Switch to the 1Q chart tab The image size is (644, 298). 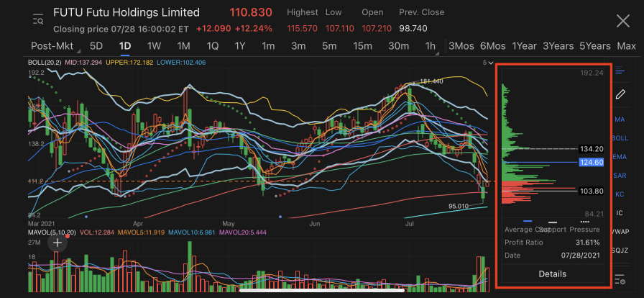[212, 46]
